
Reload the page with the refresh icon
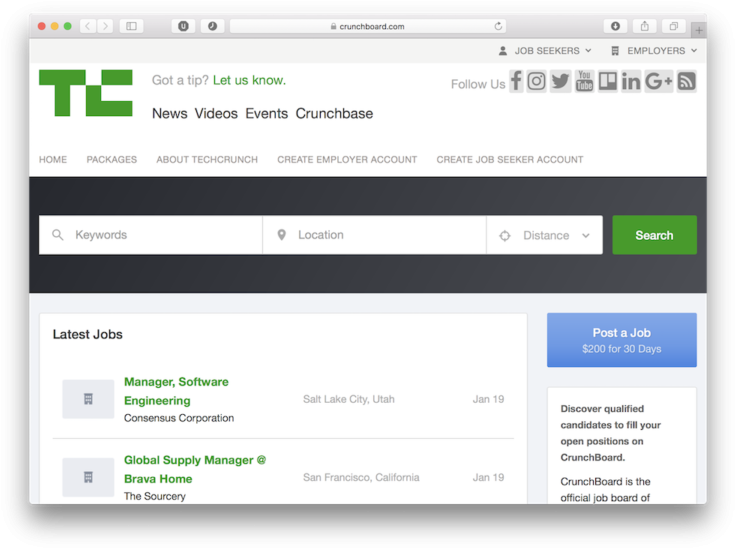click(x=498, y=26)
